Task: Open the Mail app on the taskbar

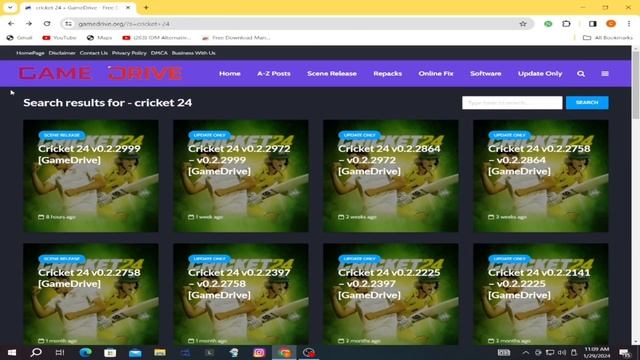Action: (135, 353)
